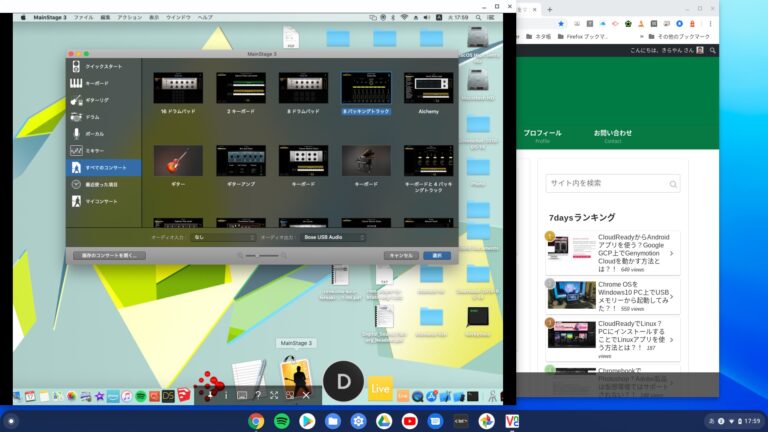Click the Live icon in Mac dock

point(380,388)
